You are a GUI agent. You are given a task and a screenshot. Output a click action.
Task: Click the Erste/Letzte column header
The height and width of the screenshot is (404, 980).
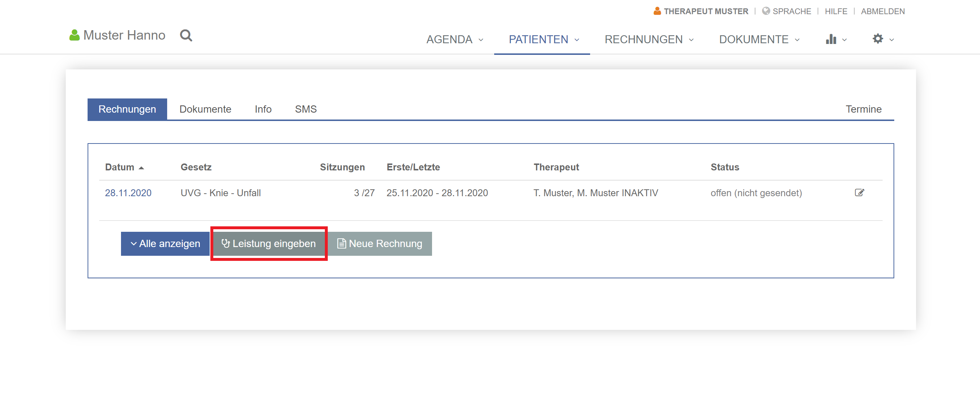tap(413, 167)
